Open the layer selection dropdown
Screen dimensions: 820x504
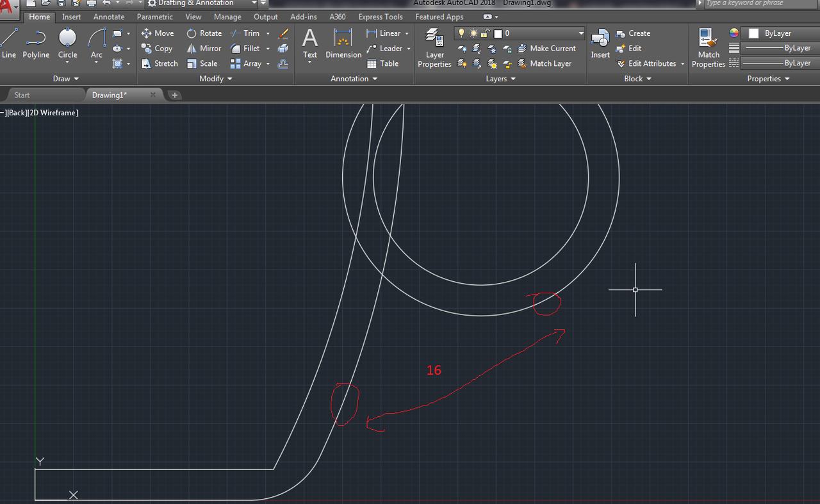click(x=580, y=33)
